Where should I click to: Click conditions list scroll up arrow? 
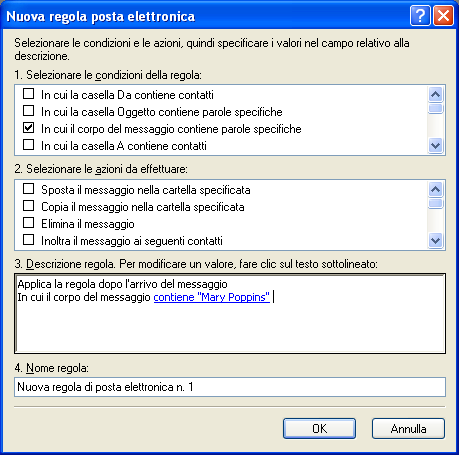tap(435, 95)
